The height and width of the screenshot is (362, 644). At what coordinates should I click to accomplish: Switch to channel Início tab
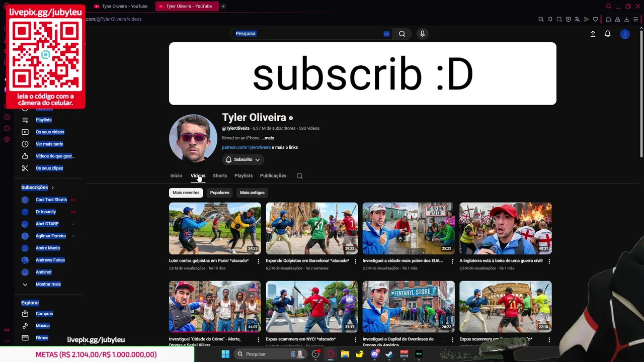[x=176, y=175]
